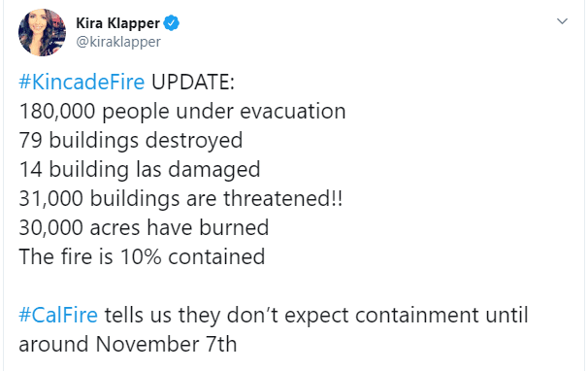The width and height of the screenshot is (588, 371).
Task: Open the tweet options chevron menu
Action: [x=562, y=21]
